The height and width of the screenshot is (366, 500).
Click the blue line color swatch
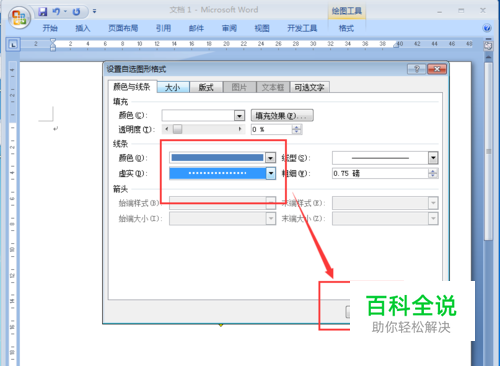217,158
